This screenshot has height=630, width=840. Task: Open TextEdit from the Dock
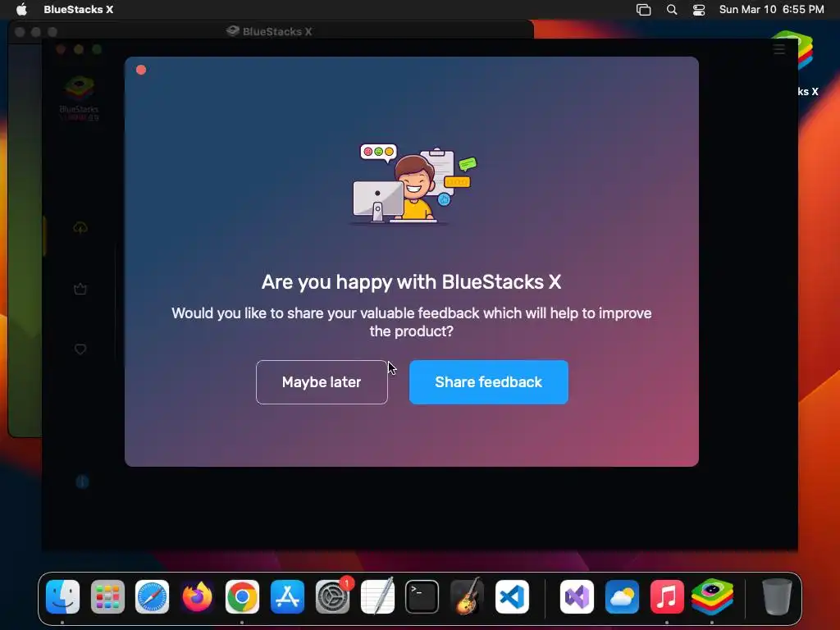(x=377, y=596)
